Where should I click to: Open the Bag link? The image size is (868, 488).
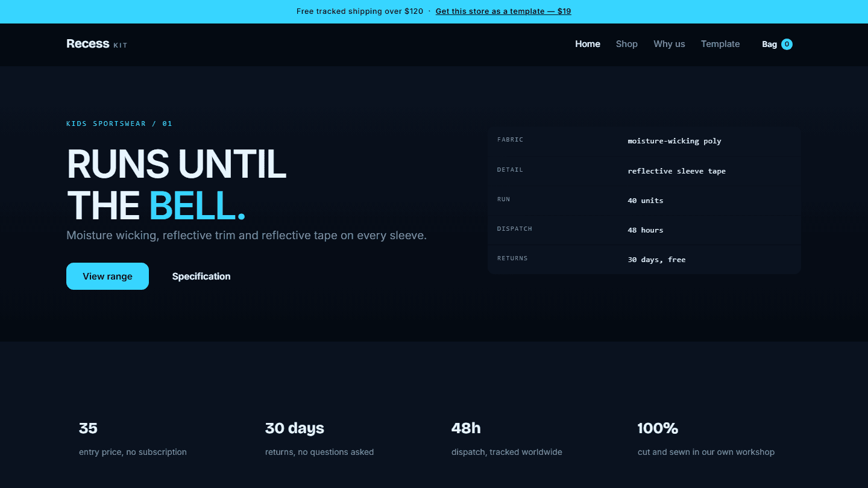(x=777, y=44)
